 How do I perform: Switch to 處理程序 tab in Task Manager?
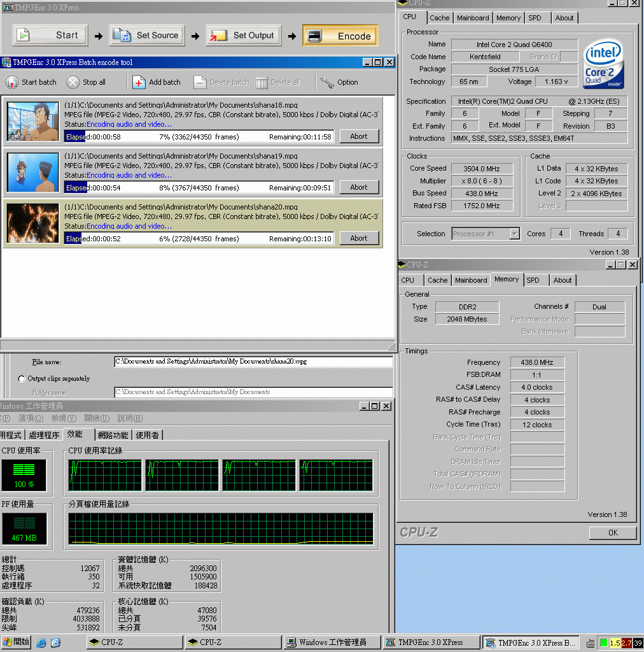44,435
